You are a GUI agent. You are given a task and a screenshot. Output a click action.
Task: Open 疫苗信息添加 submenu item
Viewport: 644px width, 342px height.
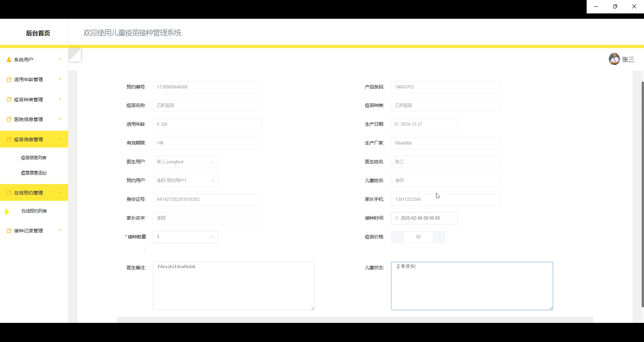click(x=34, y=173)
